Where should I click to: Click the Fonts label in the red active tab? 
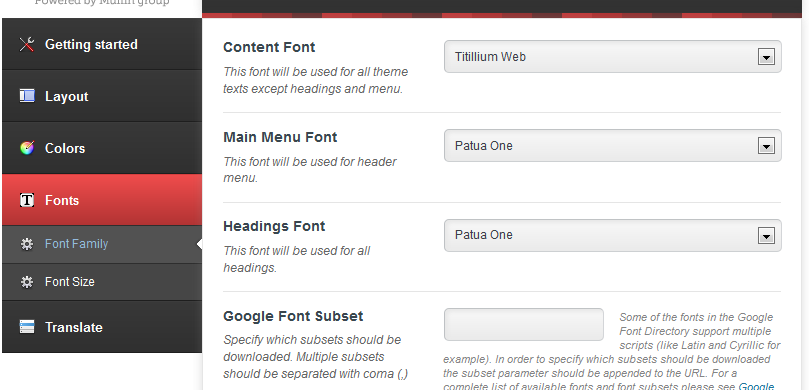[x=62, y=200]
